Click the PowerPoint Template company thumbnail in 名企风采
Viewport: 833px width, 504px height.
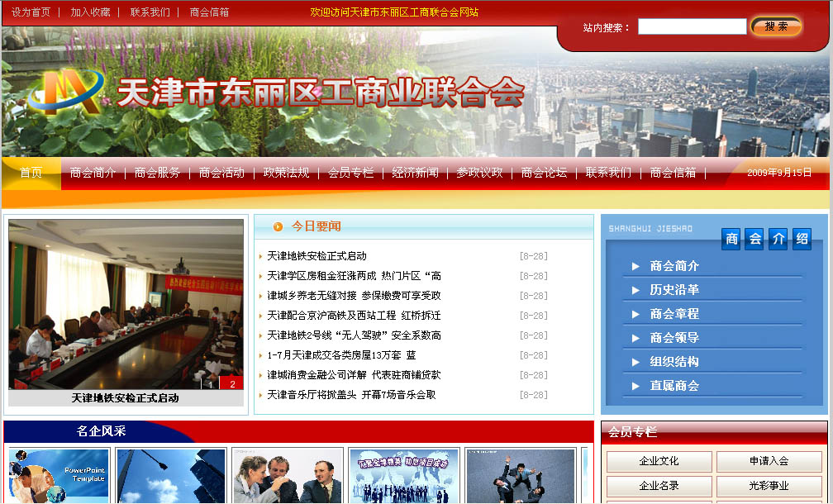click(57, 478)
